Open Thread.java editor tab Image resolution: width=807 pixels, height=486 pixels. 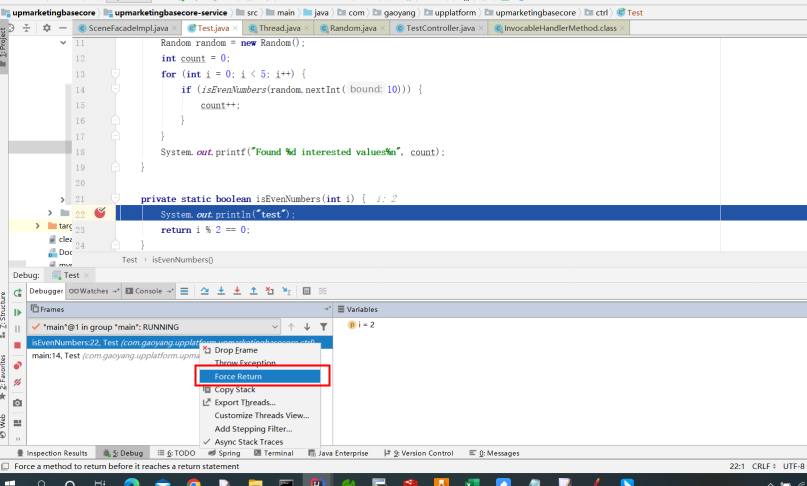[x=279, y=28]
